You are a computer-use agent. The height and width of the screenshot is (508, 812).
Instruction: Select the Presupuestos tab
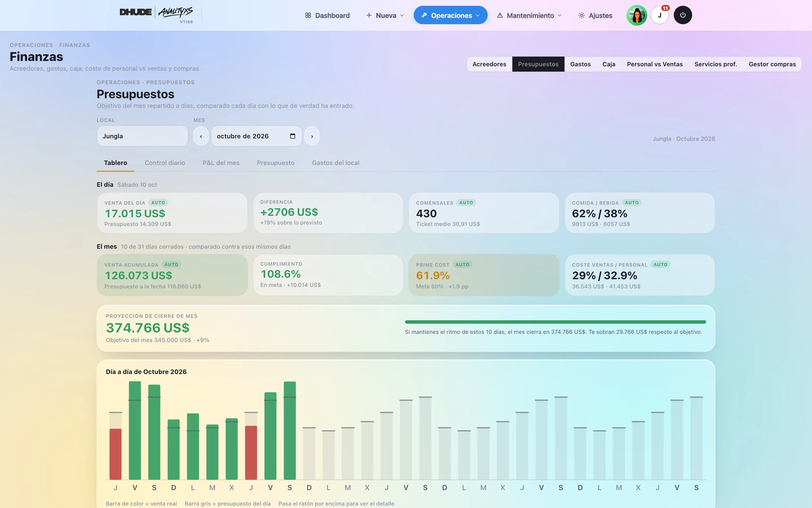pos(538,64)
